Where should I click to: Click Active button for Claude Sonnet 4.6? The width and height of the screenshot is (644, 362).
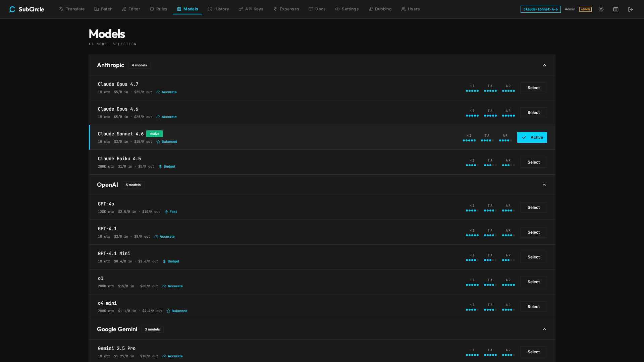[x=532, y=137]
